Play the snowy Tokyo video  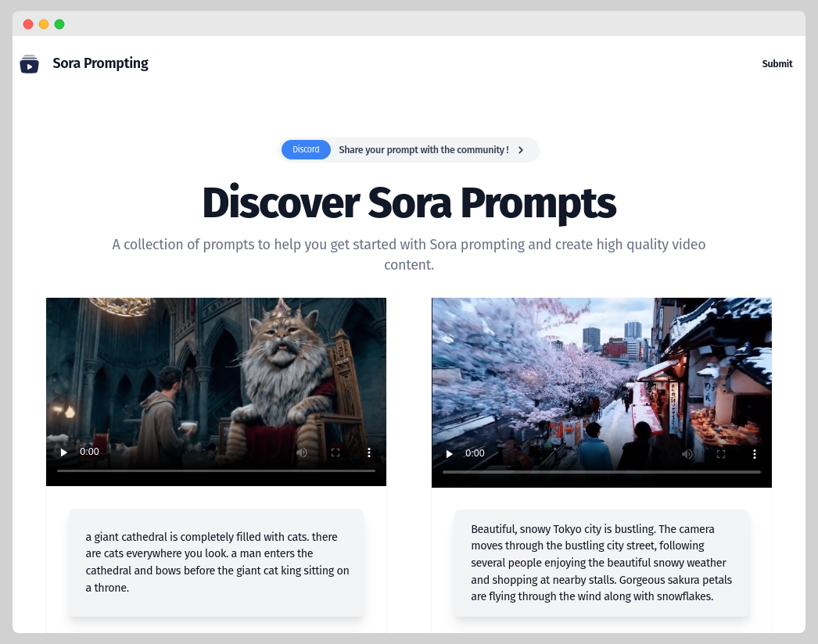(x=449, y=453)
